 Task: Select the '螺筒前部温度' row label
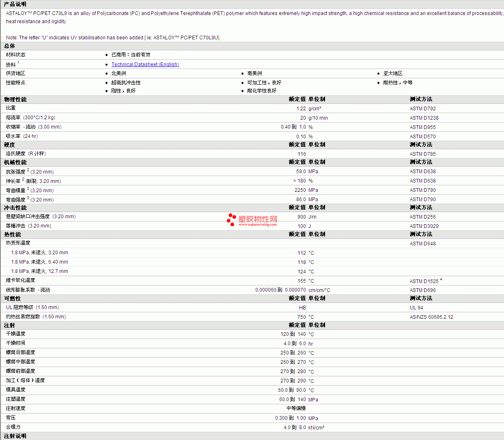(x=21, y=371)
